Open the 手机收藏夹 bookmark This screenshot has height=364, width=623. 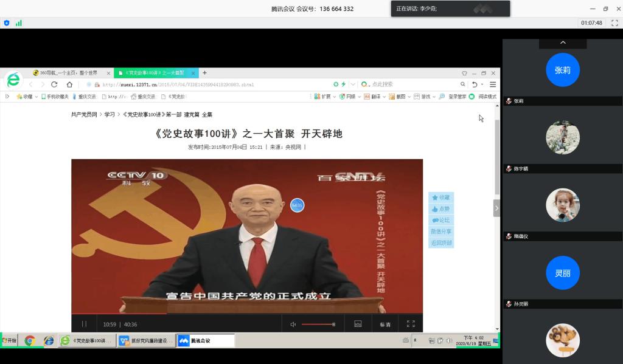point(55,97)
